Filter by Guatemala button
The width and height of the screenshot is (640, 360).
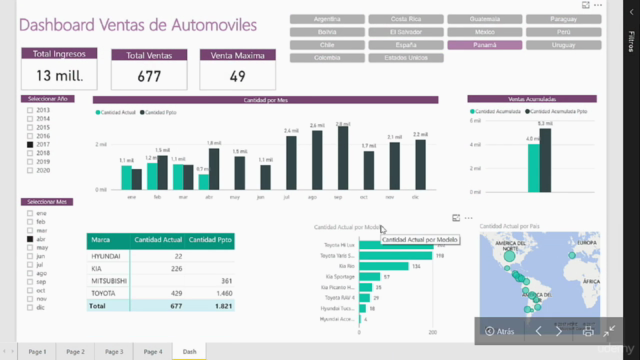coord(485,19)
